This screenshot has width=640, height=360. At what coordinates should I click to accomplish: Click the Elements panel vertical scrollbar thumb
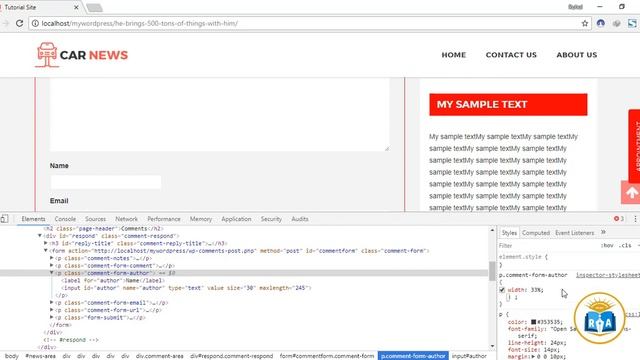[x=492, y=270]
